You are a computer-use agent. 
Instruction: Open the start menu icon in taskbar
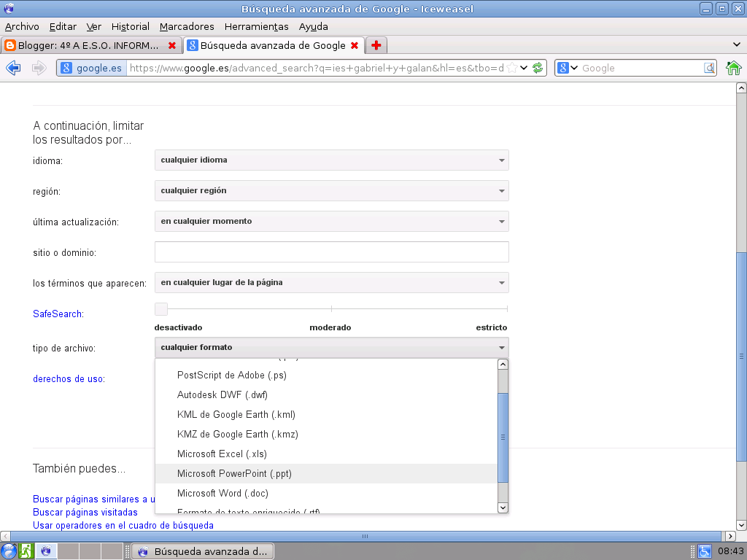[9, 551]
